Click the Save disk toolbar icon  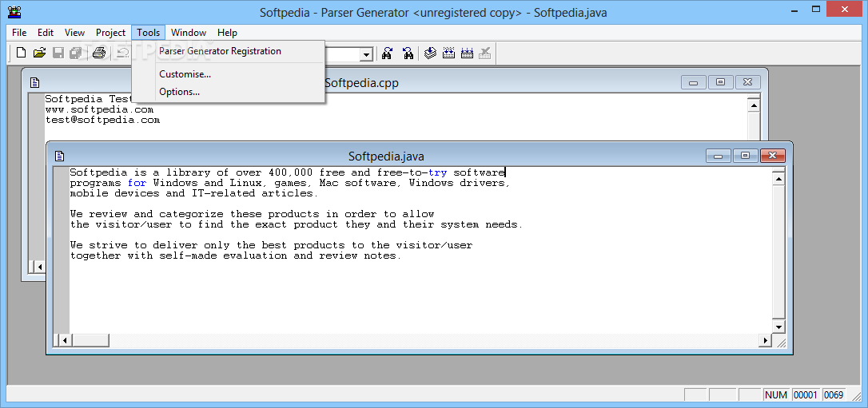(x=58, y=53)
